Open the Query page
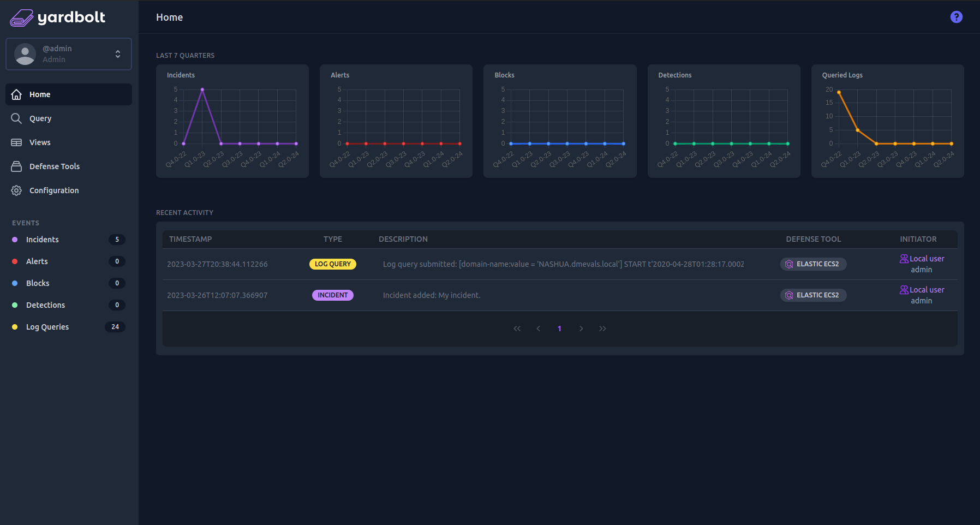Image resolution: width=980 pixels, height=525 pixels. click(x=69, y=118)
